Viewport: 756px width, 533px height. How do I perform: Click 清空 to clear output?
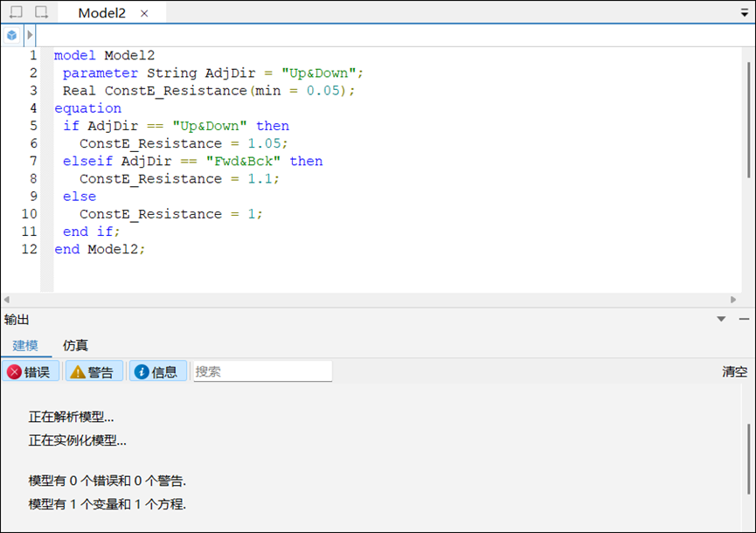click(734, 371)
